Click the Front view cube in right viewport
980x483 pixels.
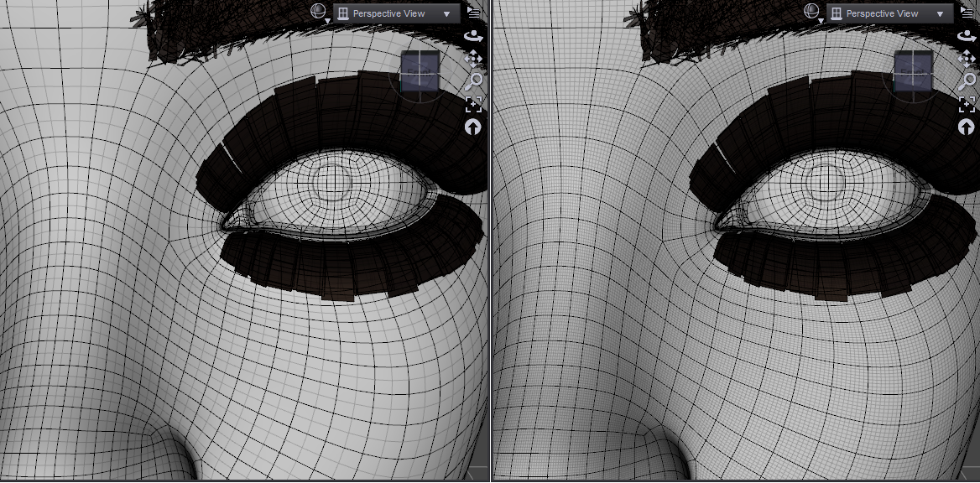pyautogui.click(x=913, y=71)
